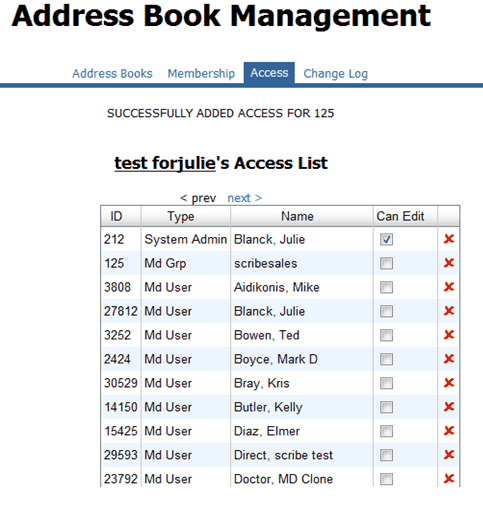
Task: Open the test forjulie address book link
Action: coord(165,163)
